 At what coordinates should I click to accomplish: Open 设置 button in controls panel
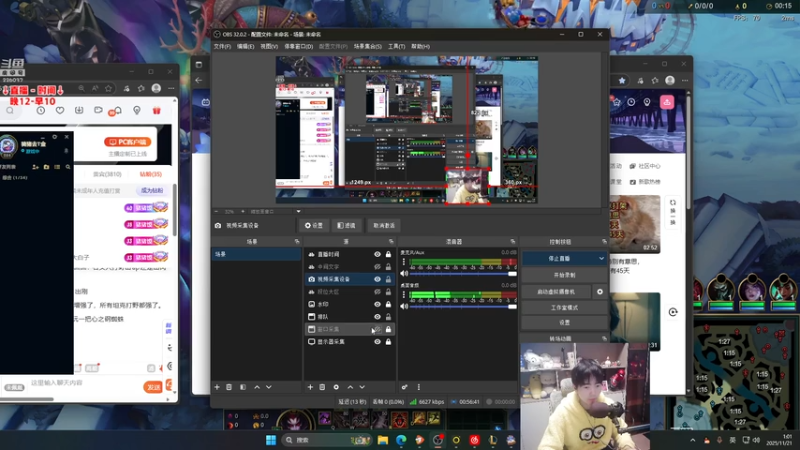point(564,323)
